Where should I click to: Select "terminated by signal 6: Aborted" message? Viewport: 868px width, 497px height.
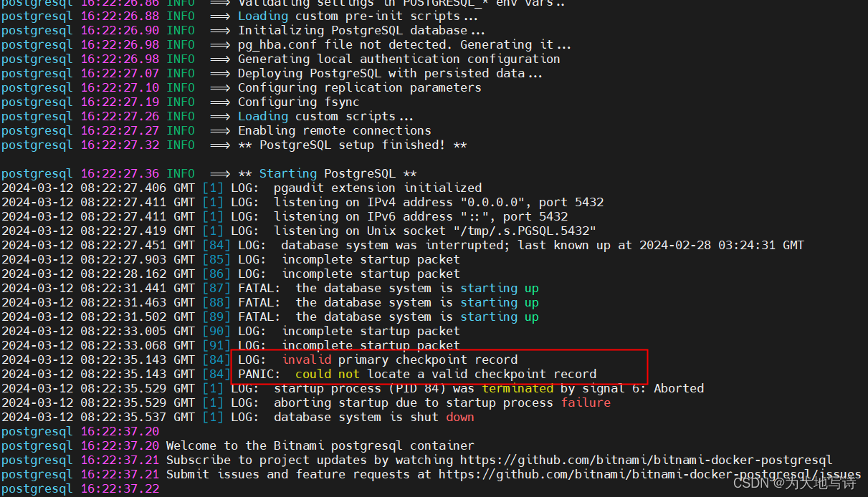pyautogui.click(x=593, y=388)
